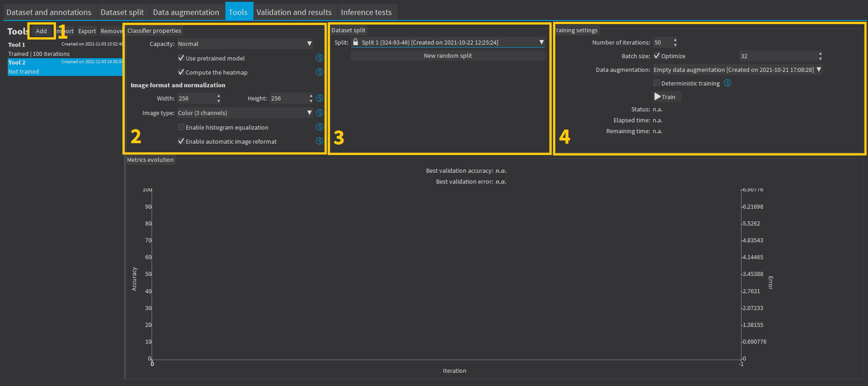Image resolution: width=868 pixels, height=386 pixels.
Task: Click the info icon beside Deterministic training
Action: coord(727,83)
